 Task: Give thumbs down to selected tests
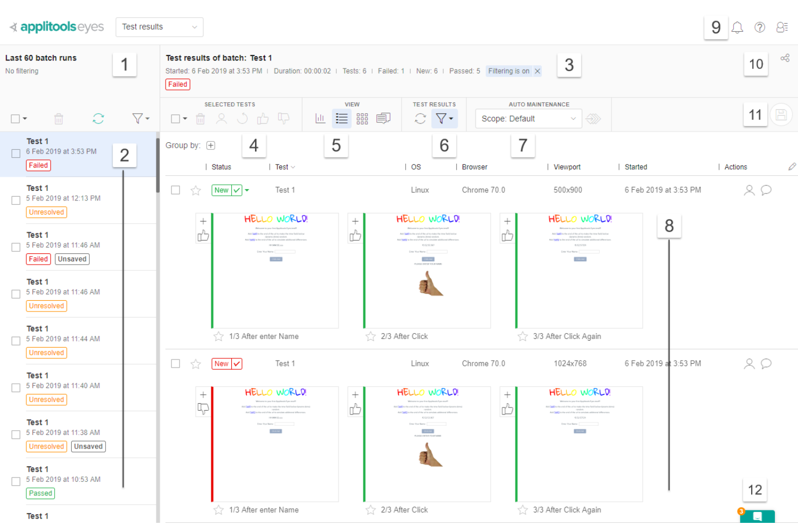tap(284, 119)
